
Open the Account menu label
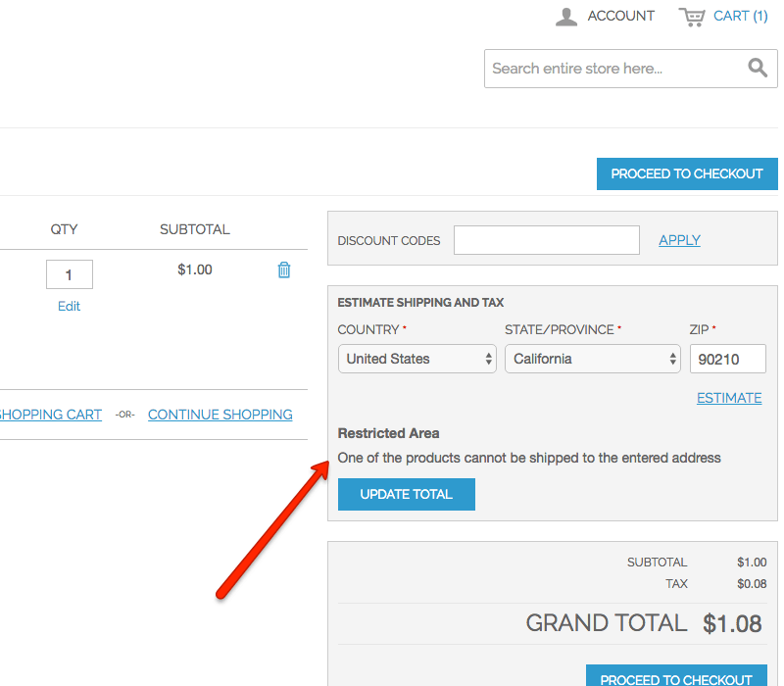pyautogui.click(x=620, y=16)
